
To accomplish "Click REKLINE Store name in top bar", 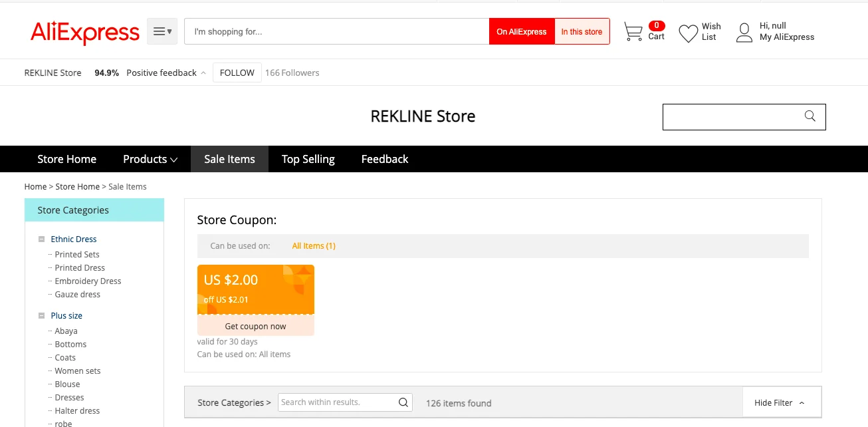I will 53,73.
